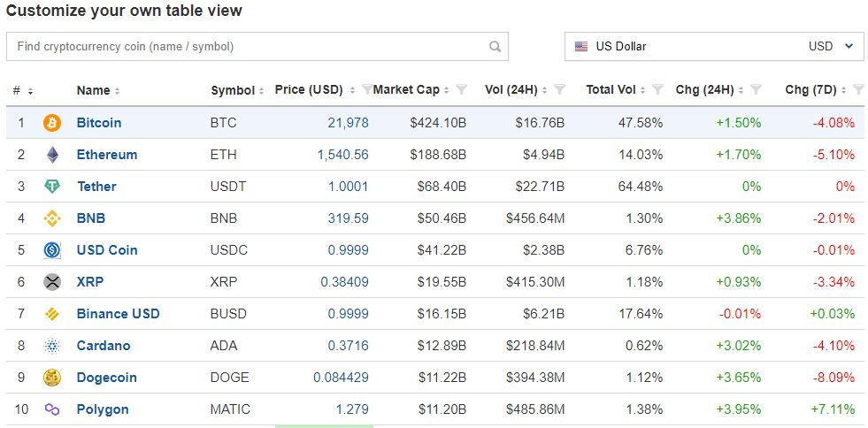868x428 pixels.
Task: Open the Market Cap column filter
Action: click(461, 89)
